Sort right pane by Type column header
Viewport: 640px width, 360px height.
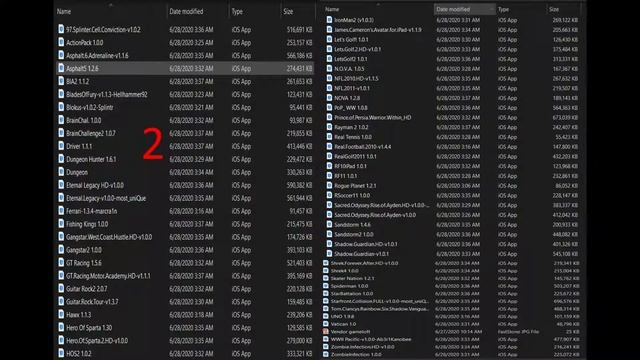click(x=503, y=9)
